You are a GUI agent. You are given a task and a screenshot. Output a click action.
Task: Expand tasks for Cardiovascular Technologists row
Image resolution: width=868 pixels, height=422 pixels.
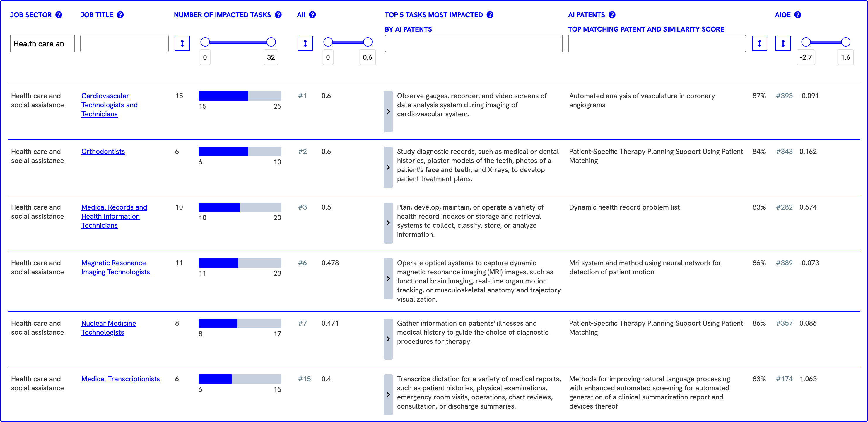coord(388,112)
